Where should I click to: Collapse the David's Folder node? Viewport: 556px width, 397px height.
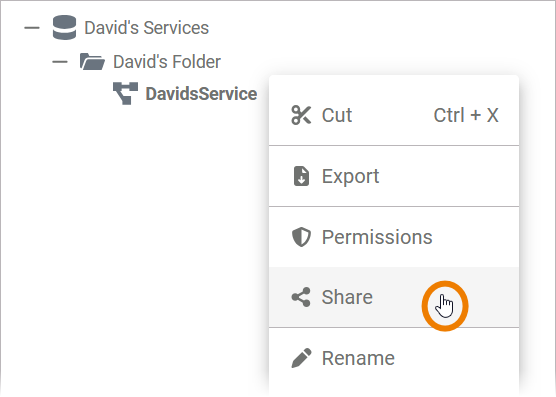tap(60, 62)
